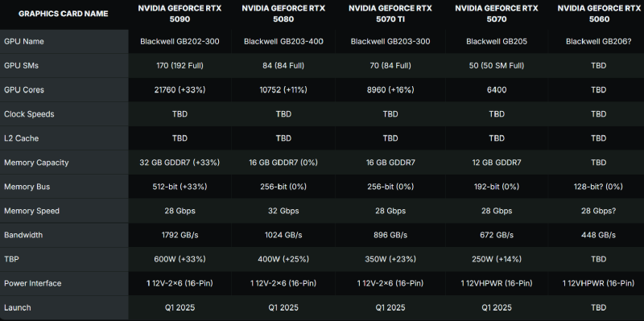Select the 32 Gbps memory speed cell

(283, 211)
